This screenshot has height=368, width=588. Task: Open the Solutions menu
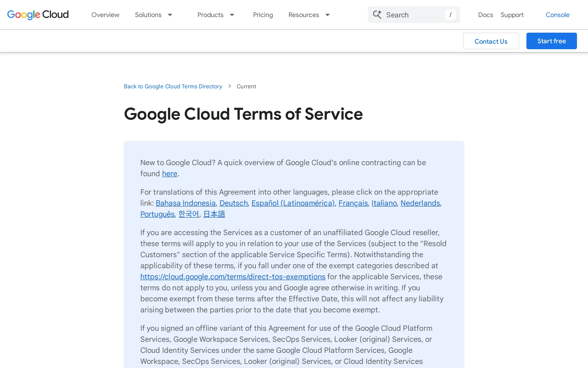pyautogui.click(x=148, y=15)
